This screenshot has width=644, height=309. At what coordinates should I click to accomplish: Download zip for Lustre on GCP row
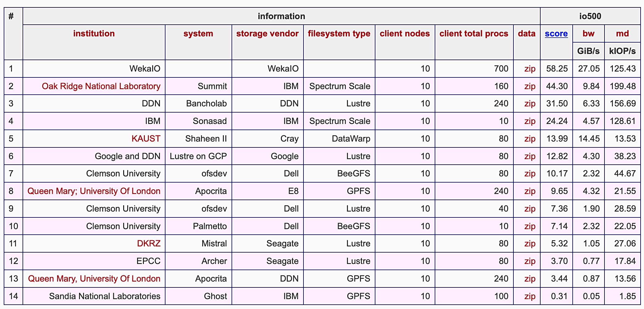point(530,156)
